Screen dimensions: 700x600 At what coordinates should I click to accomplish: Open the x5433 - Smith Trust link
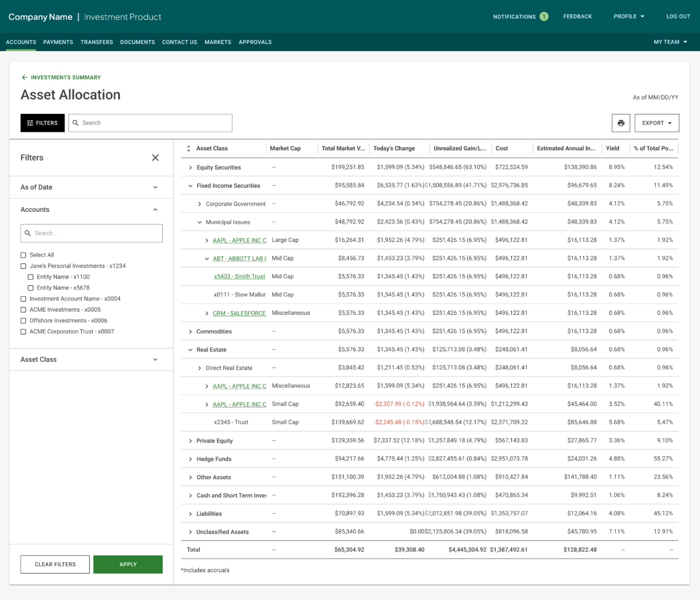click(x=239, y=277)
